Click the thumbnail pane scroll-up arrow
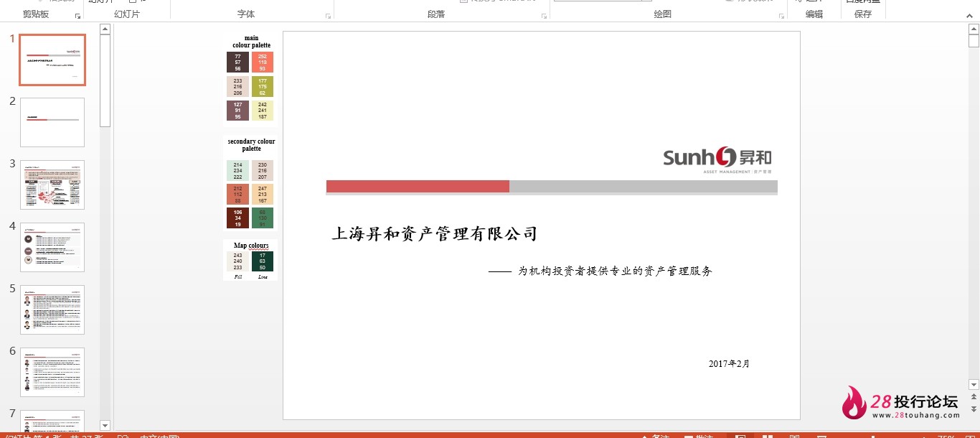The image size is (980, 438). 105,29
